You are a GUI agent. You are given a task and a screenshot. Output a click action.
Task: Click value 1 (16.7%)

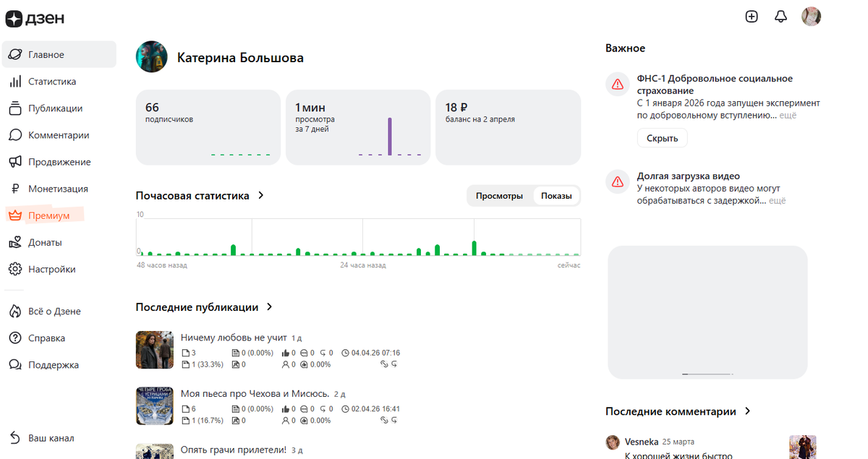click(208, 420)
